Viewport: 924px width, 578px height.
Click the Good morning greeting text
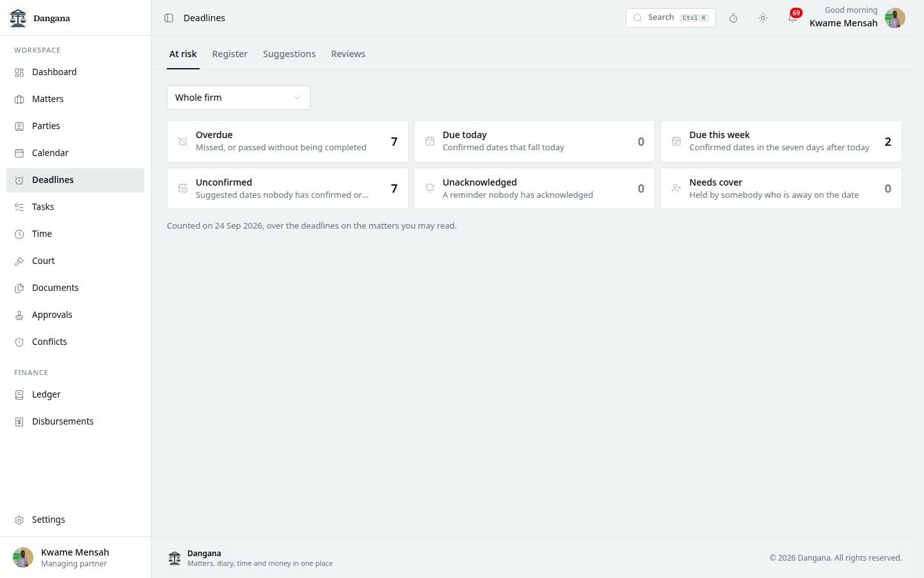coord(851,10)
